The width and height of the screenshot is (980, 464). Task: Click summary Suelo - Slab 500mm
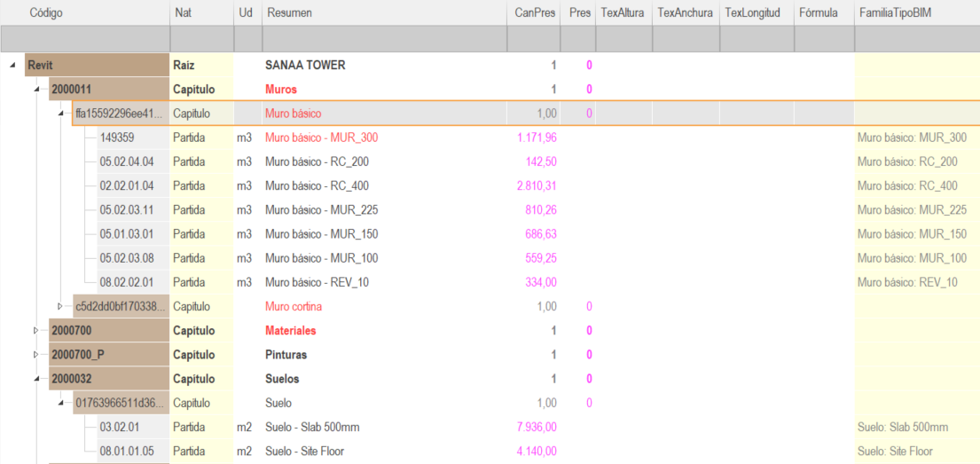pyautogui.click(x=312, y=427)
